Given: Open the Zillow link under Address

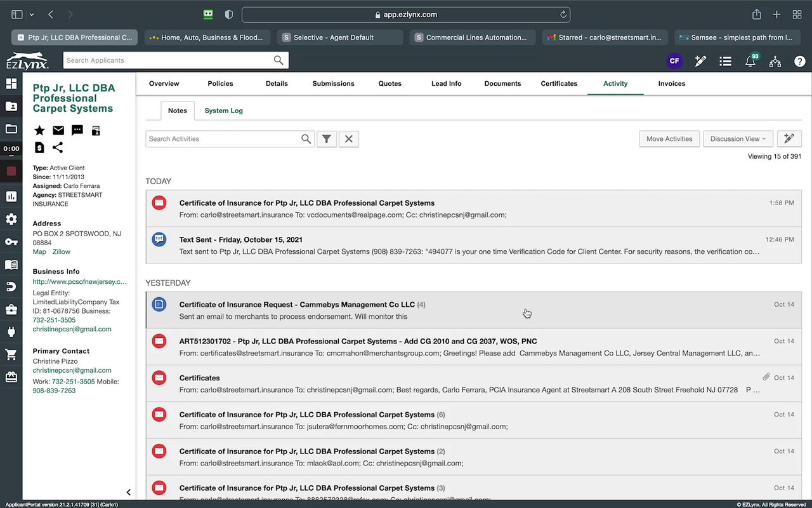Looking at the screenshot, I should tap(62, 252).
